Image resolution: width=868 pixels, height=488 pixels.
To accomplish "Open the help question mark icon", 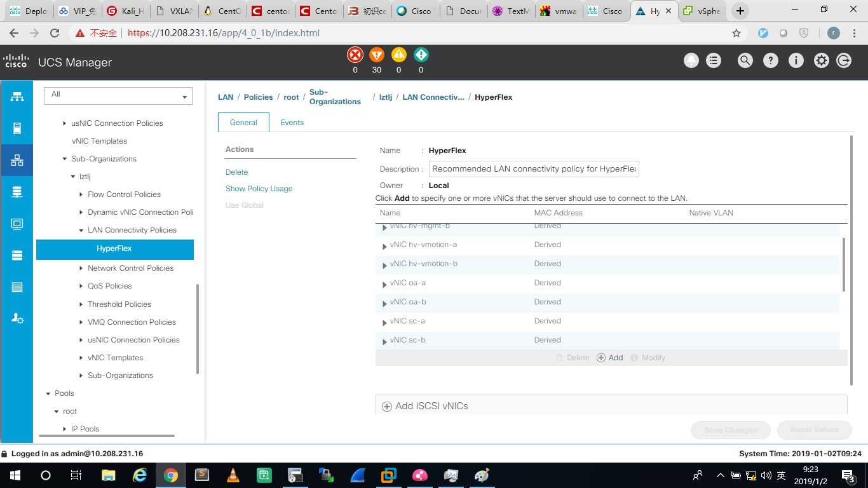I will click(x=770, y=60).
